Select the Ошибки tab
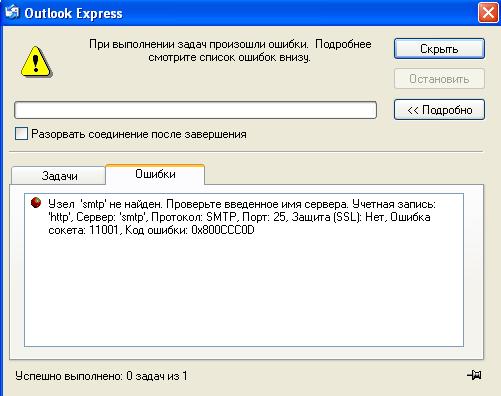 pos(155,174)
